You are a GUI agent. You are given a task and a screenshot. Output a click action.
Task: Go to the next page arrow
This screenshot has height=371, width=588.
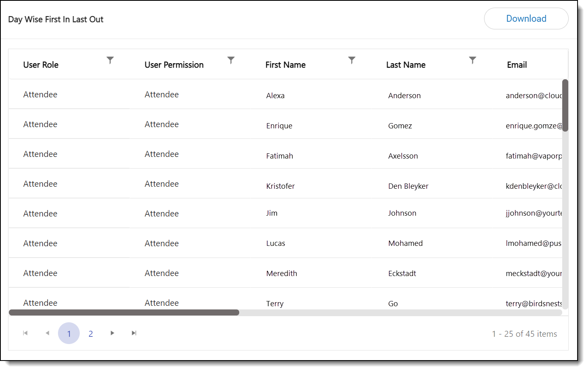(x=112, y=333)
